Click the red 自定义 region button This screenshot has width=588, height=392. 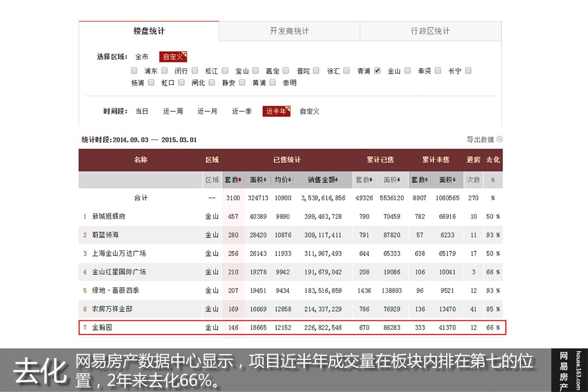click(x=173, y=56)
